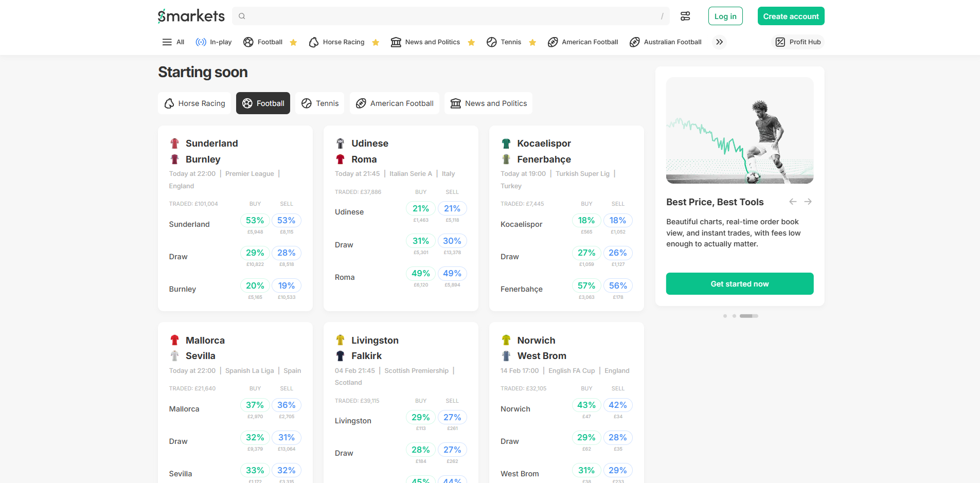Unstar News and Politics

coord(471,42)
